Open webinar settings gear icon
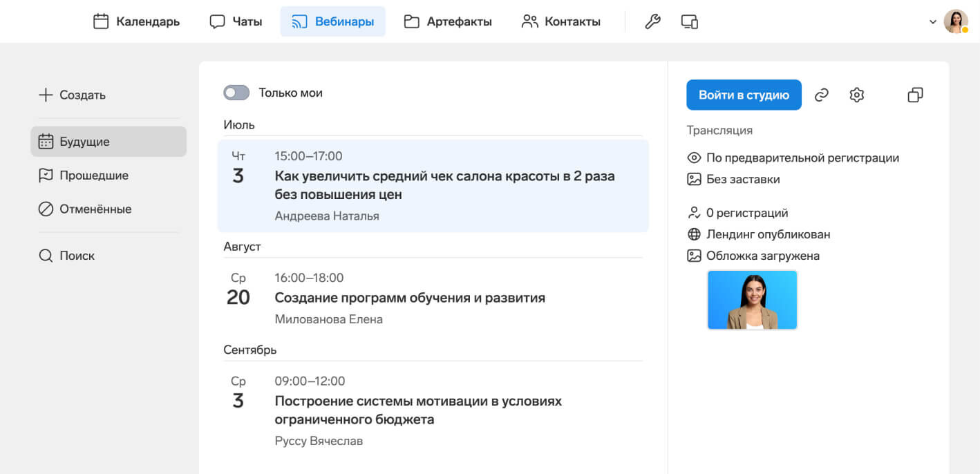 (x=857, y=95)
